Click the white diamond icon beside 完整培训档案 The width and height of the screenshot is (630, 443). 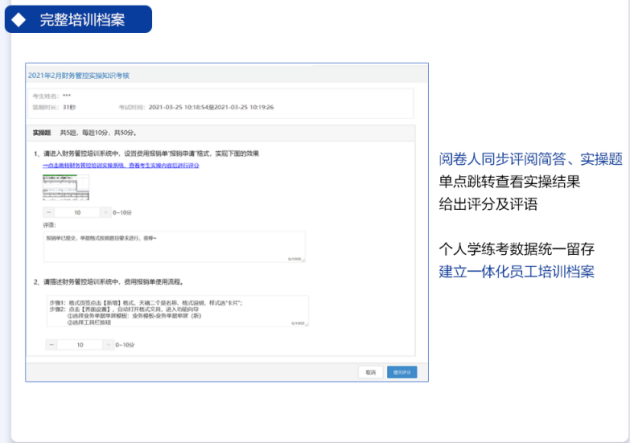point(18,20)
